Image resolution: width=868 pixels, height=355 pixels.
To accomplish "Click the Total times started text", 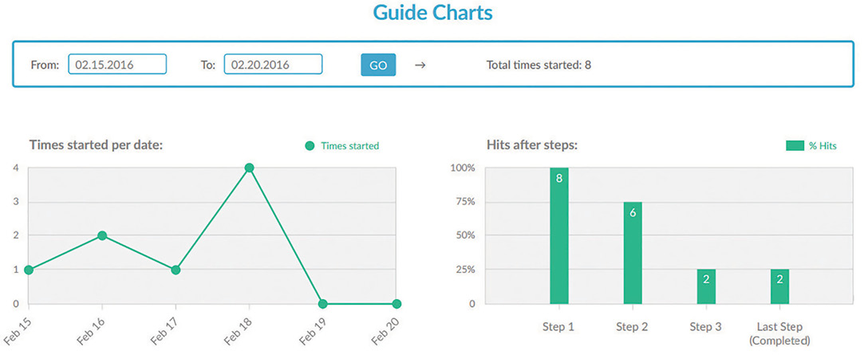I will coord(539,65).
